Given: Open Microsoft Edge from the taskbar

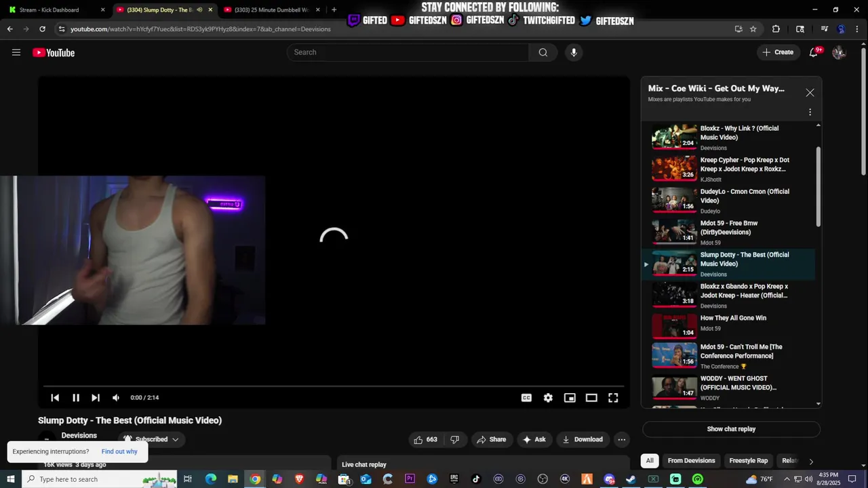Looking at the screenshot, I should click(211, 479).
